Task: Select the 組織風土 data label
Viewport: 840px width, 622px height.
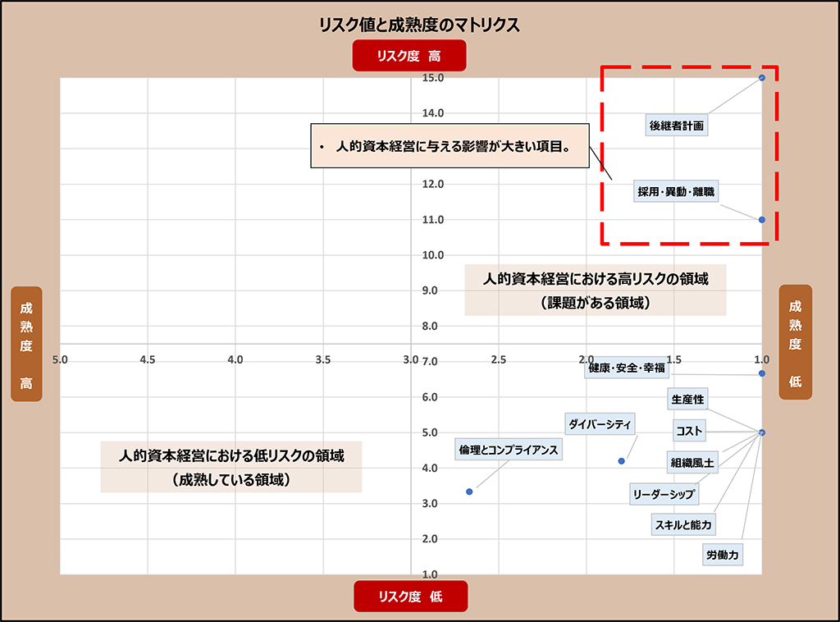Action: 692,463
